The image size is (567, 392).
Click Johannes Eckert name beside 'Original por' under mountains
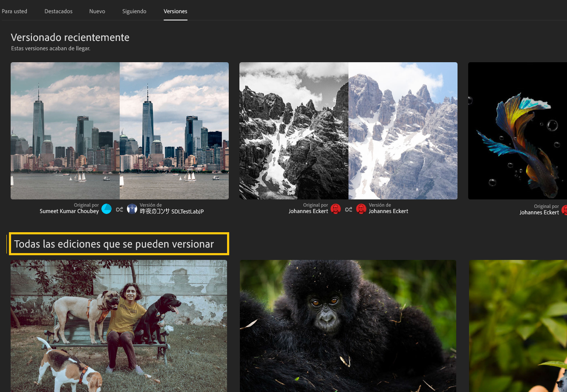pyautogui.click(x=308, y=211)
